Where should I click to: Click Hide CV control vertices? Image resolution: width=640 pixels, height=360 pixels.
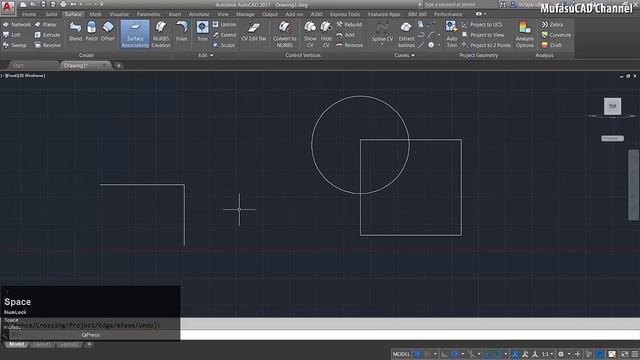point(326,34)
